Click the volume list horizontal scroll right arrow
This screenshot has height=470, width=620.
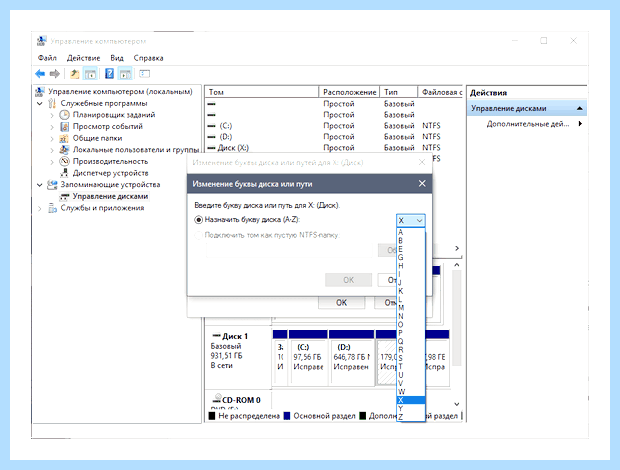(457, 248)
